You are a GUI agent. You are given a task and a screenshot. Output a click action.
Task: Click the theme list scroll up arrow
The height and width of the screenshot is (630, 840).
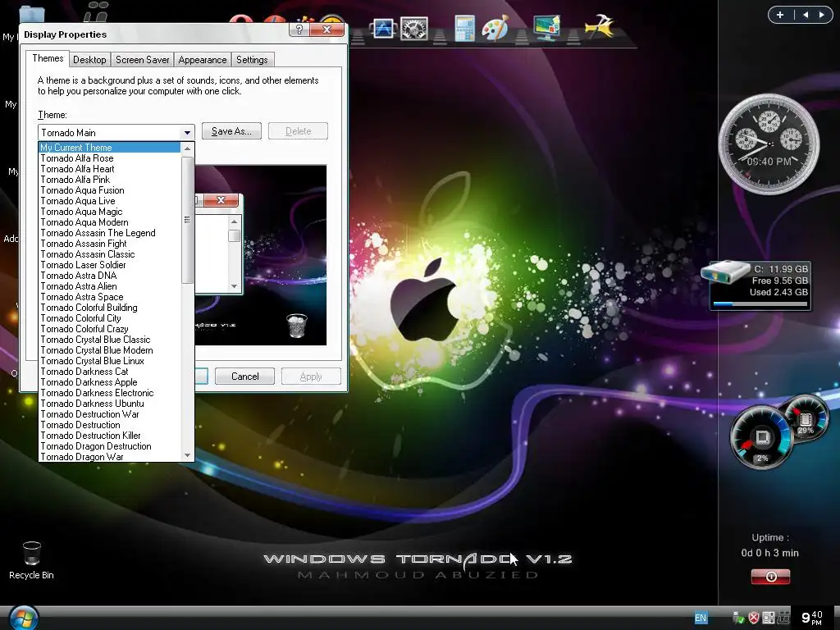click(187, 148)
